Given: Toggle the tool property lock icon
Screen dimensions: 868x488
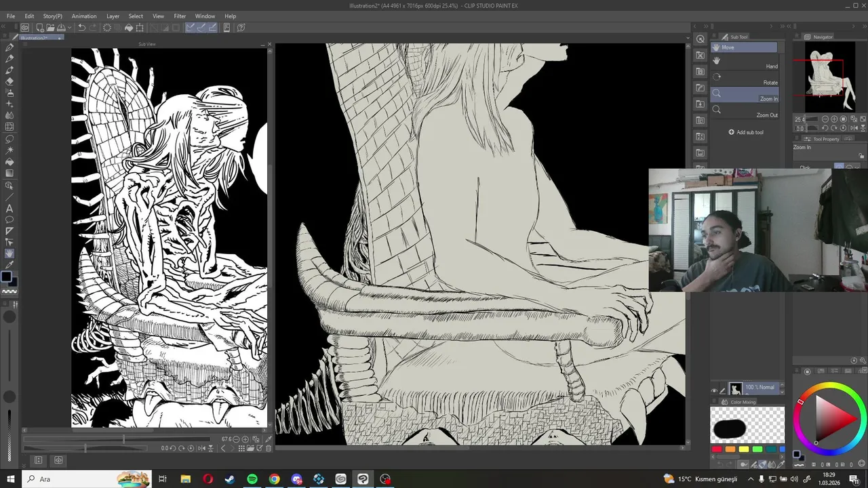Looking at the screenshot, I should point(861,156).
